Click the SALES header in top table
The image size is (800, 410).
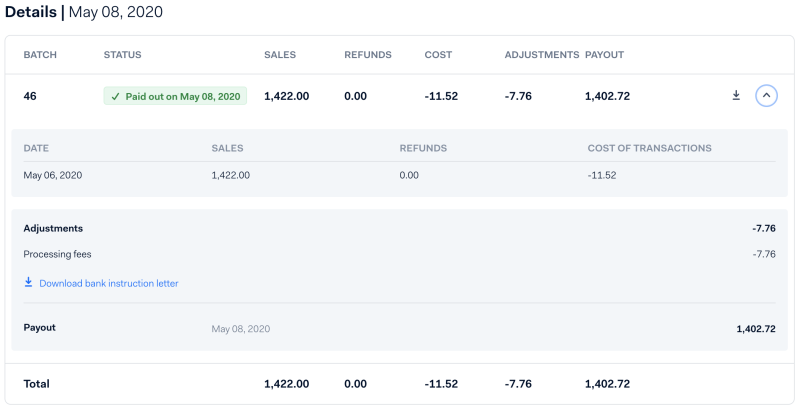(x=280, y=55)
